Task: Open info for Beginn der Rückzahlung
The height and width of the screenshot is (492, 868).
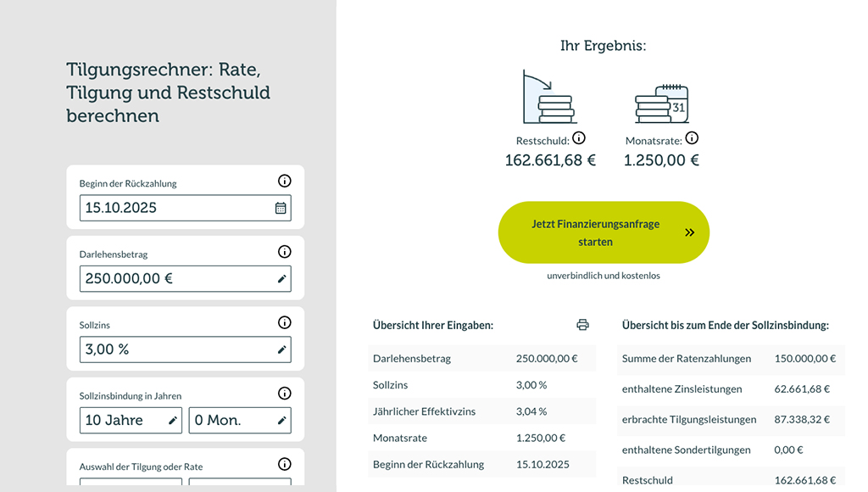Action: tap(285, 181)
